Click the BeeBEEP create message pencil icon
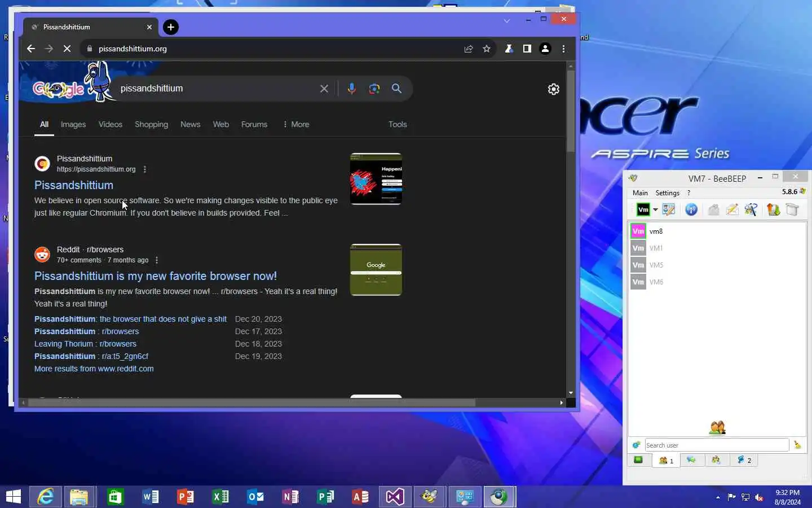Viewport: 812px width, 508px height. click(732, 210)
